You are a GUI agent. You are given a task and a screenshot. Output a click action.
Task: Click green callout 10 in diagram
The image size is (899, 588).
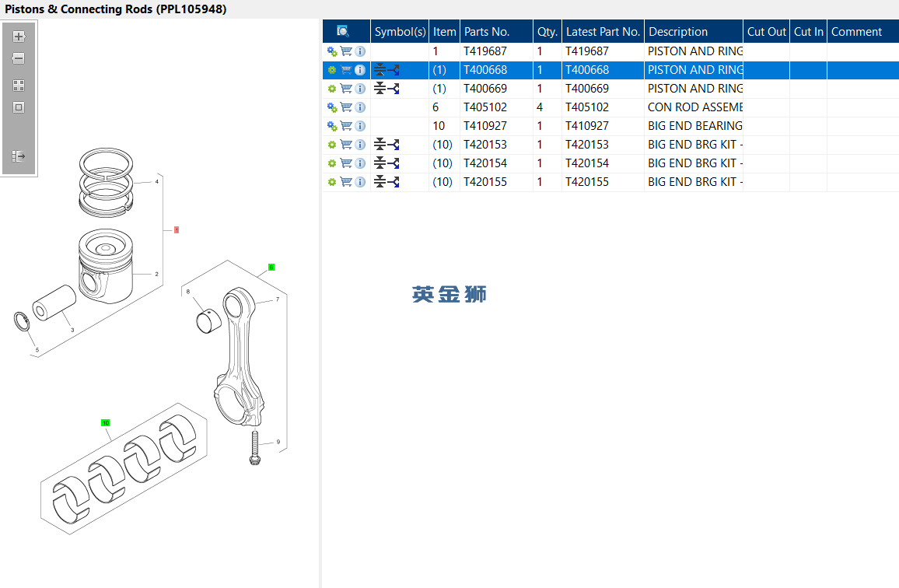pyautogui.click(x=105, y=422)
